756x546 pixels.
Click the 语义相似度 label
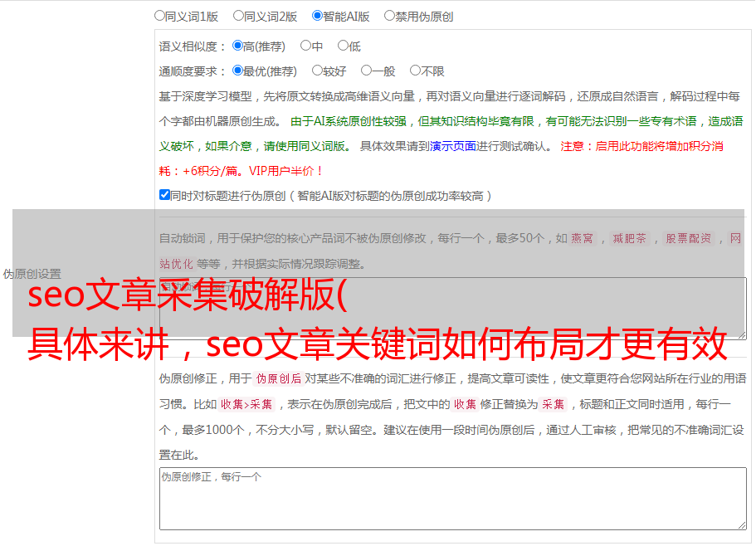(193, 46)
